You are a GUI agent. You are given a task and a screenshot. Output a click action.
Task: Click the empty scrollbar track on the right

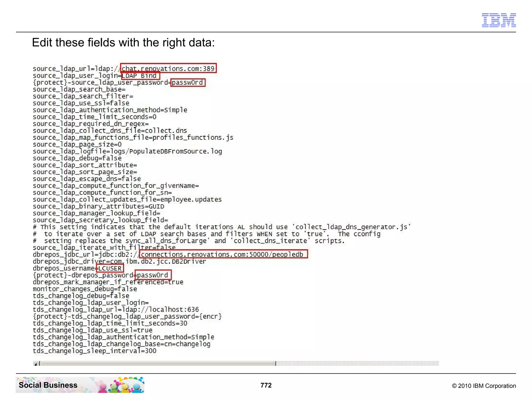click(357, 364)
